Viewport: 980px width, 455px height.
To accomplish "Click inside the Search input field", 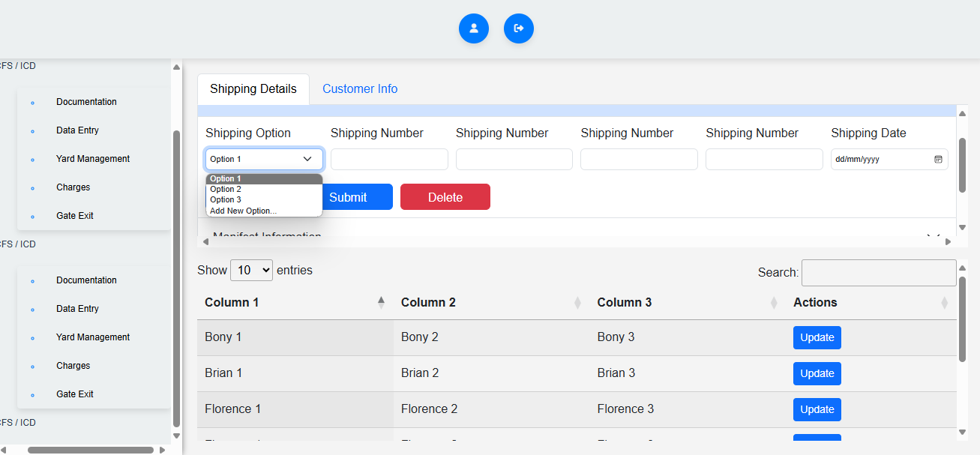I will 878,272.
